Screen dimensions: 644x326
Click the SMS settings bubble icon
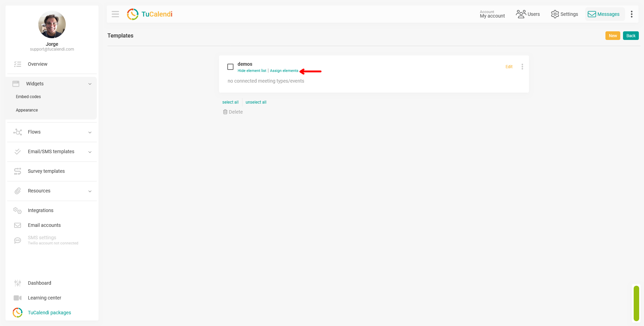point(18,240)
